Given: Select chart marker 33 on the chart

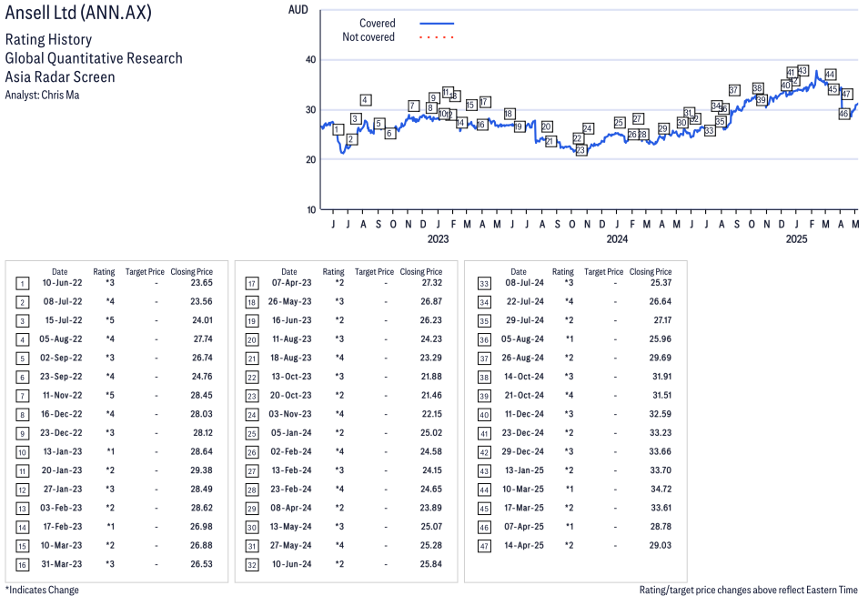Looking at the screenshot, I should [x=709, y=131].
